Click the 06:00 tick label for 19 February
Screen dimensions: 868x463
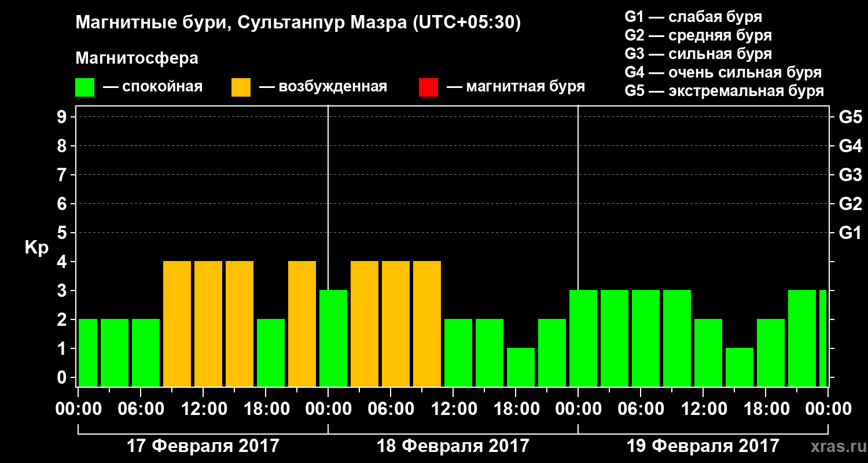641,409
